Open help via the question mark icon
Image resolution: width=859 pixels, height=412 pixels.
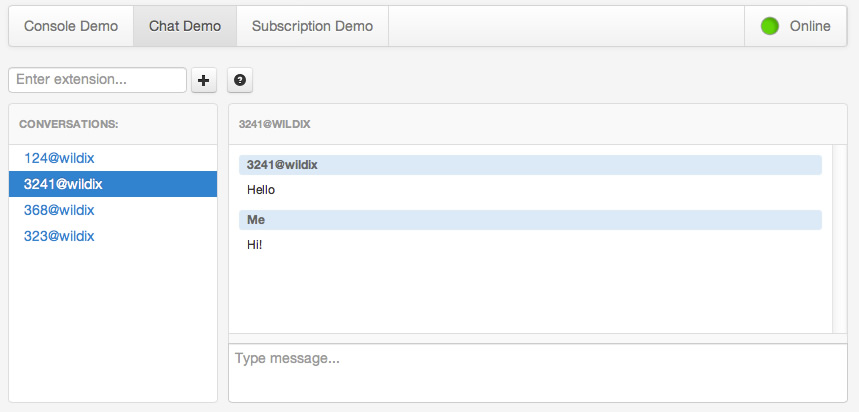click(240, 80)
